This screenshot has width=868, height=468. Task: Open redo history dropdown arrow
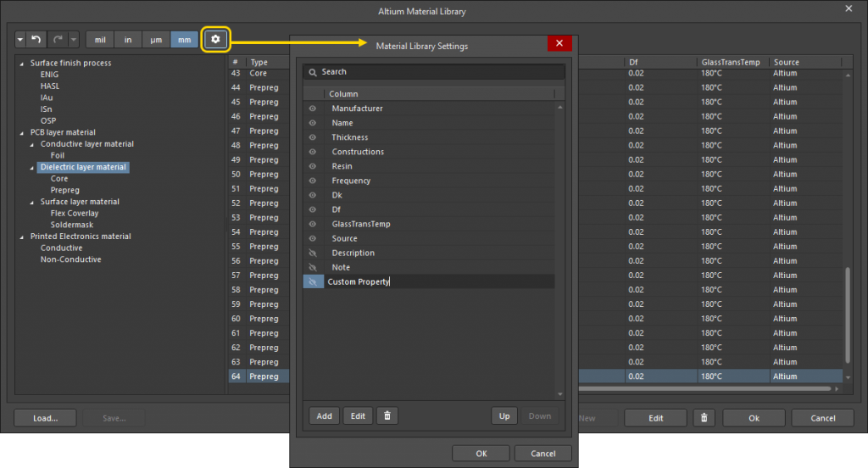pyautogui.click(x=74, y=39)
